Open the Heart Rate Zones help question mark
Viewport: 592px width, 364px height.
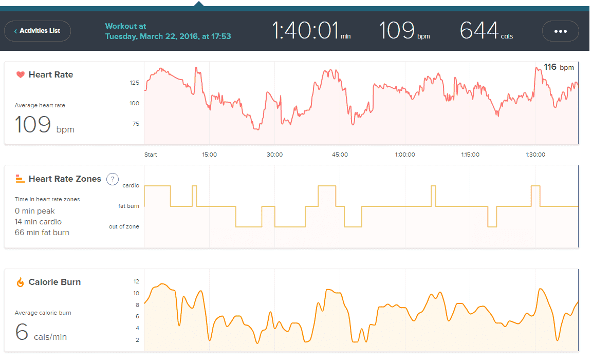[x=112, y=179]
